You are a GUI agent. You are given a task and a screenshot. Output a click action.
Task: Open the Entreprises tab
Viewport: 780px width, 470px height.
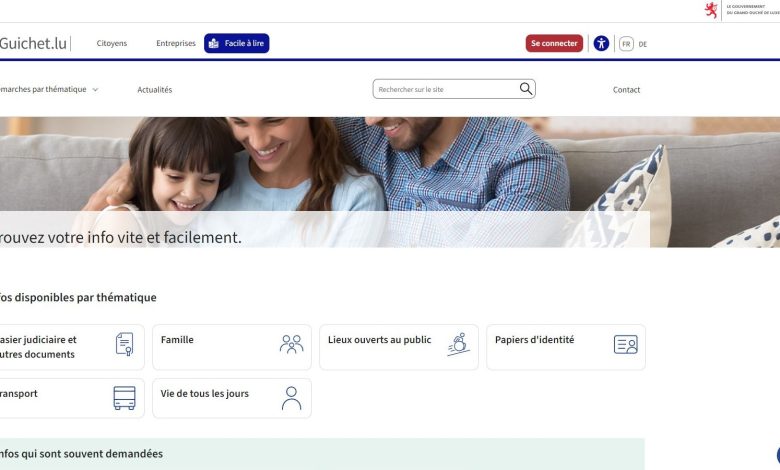(176, 43)
